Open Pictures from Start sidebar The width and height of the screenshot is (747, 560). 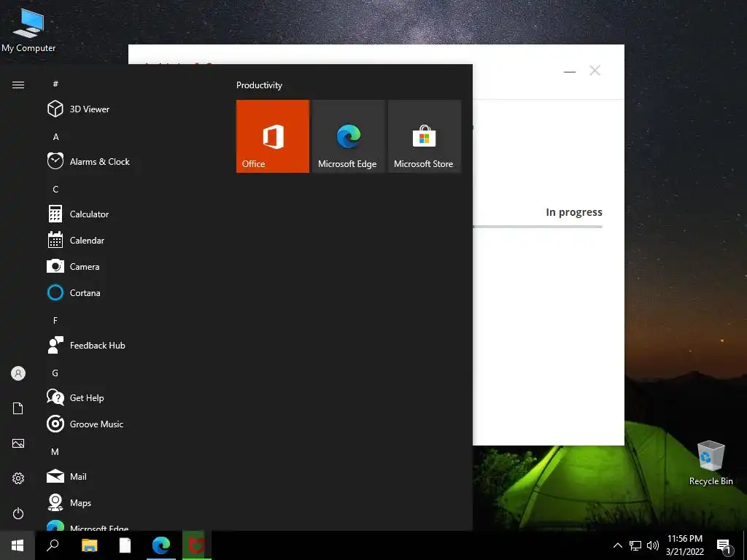pos(18,443)
